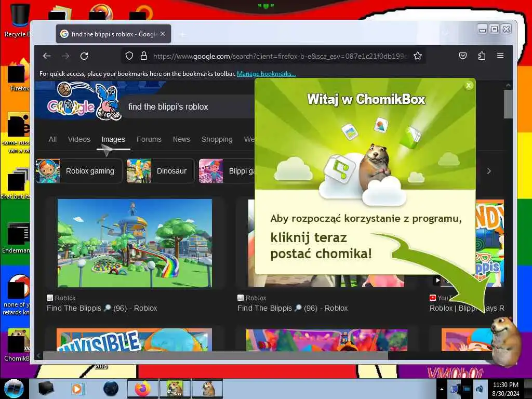This screenshot has height=399, width=532.
Task: Open the Enderman desktop icon
Action: pos(16,238)
